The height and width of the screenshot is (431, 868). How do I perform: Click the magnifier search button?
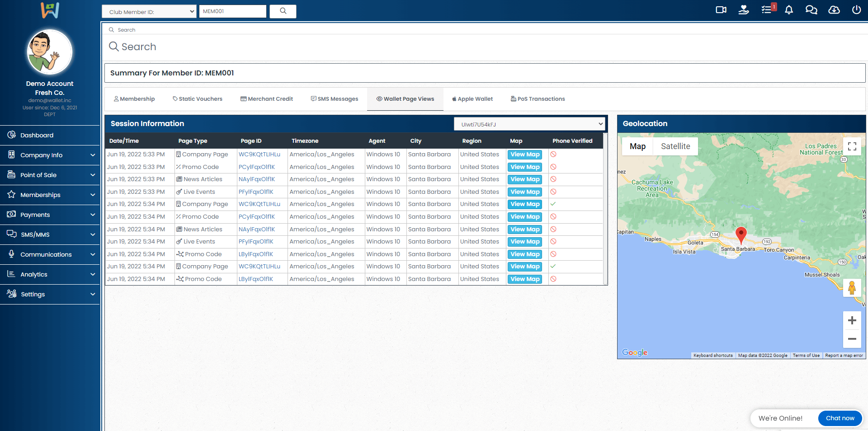(x=283, y=11)
